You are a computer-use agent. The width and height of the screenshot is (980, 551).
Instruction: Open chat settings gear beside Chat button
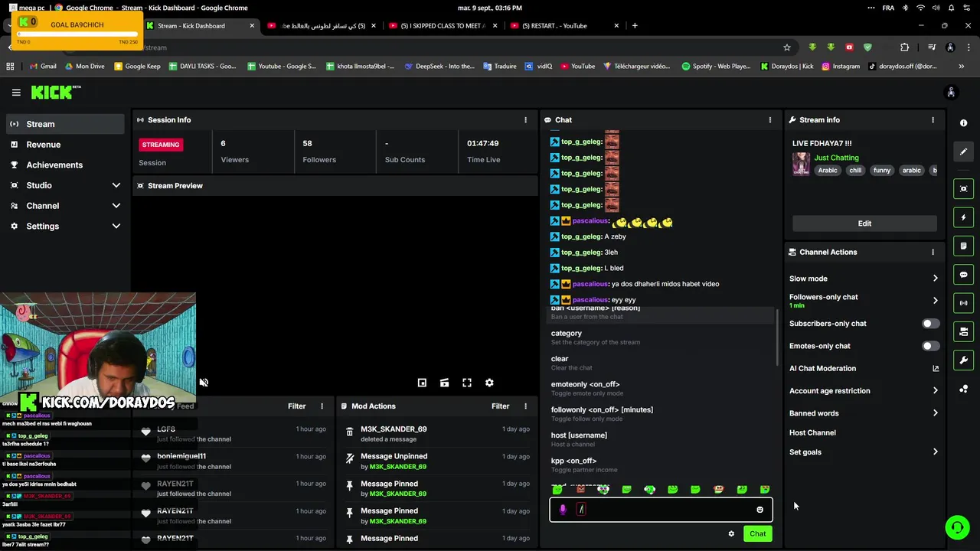tap(731, 534)
